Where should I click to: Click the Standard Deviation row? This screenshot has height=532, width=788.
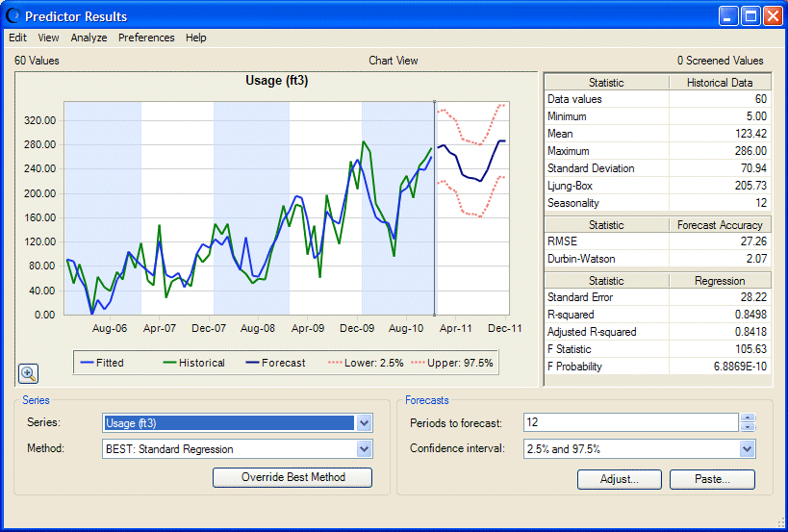pos(657,168)
